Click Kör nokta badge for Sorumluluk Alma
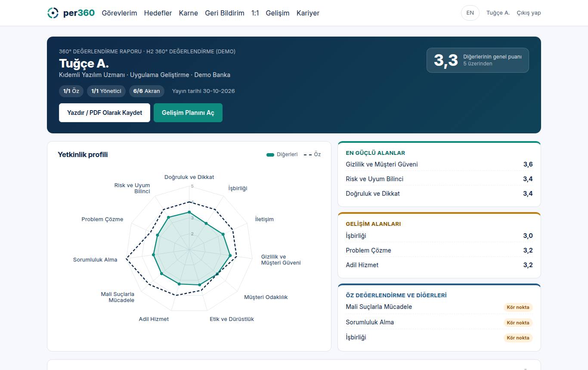 [x=518, y=323]
